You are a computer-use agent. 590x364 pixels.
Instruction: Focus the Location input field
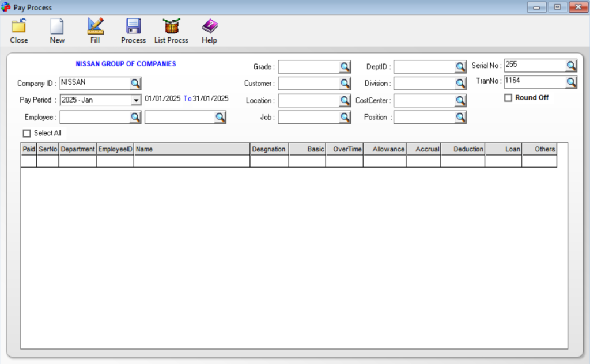[x=309, y=100]
